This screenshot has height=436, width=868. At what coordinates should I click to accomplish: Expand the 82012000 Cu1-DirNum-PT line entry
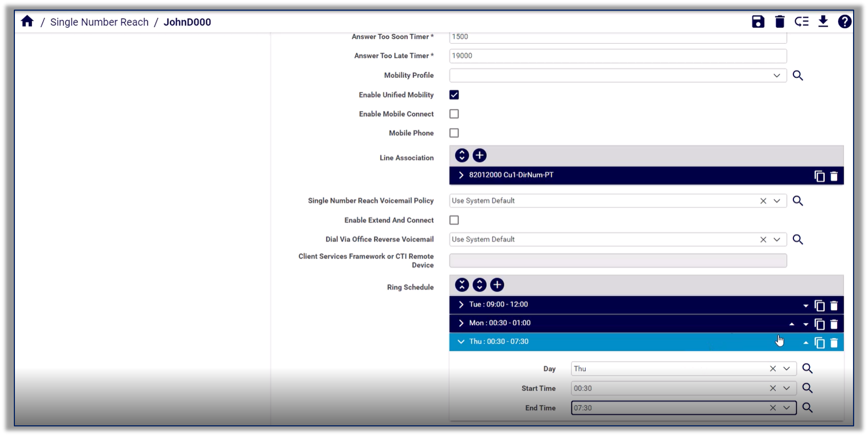click(x=461, y=175)
